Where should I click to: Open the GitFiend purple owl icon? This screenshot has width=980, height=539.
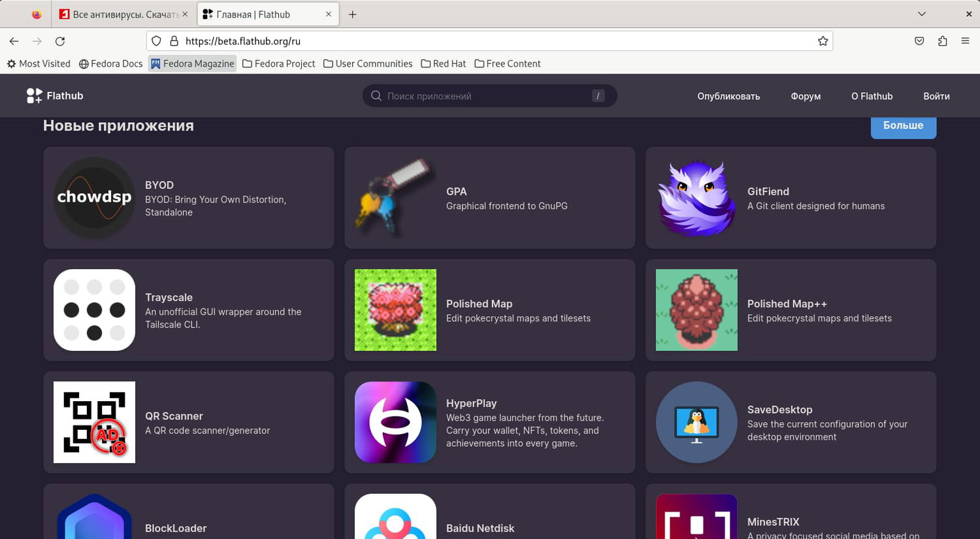tap(696, 197)
